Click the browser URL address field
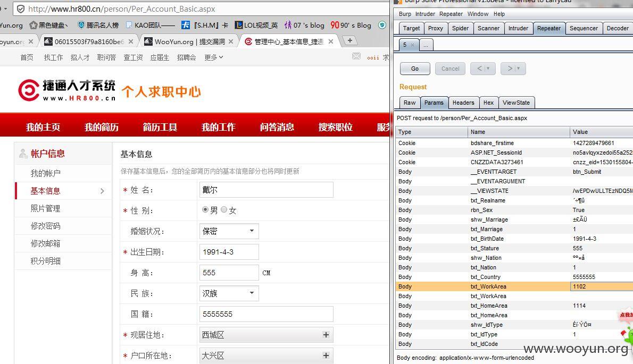 click(x=202, y=9)
